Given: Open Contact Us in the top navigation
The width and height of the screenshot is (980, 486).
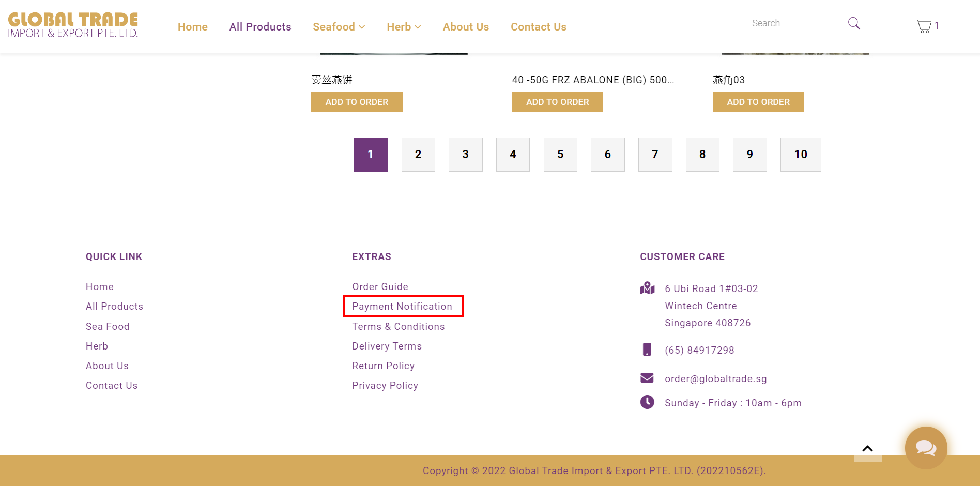Looking at the screenshot, I should click(x=538, y=27).
